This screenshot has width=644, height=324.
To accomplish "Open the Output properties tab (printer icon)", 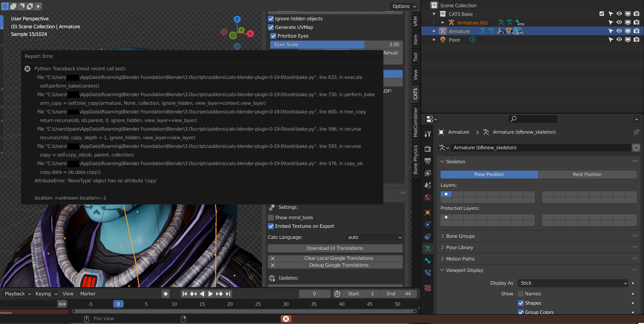I will pyautogui.click(x=428, y=161).
